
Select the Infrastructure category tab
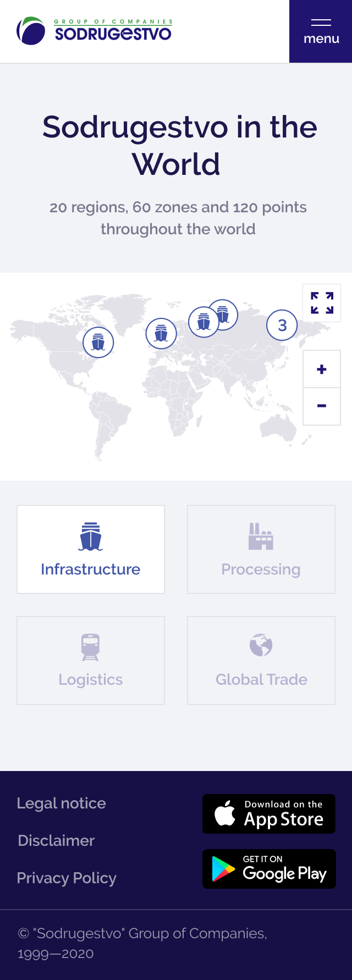click(x=91, y=549)
